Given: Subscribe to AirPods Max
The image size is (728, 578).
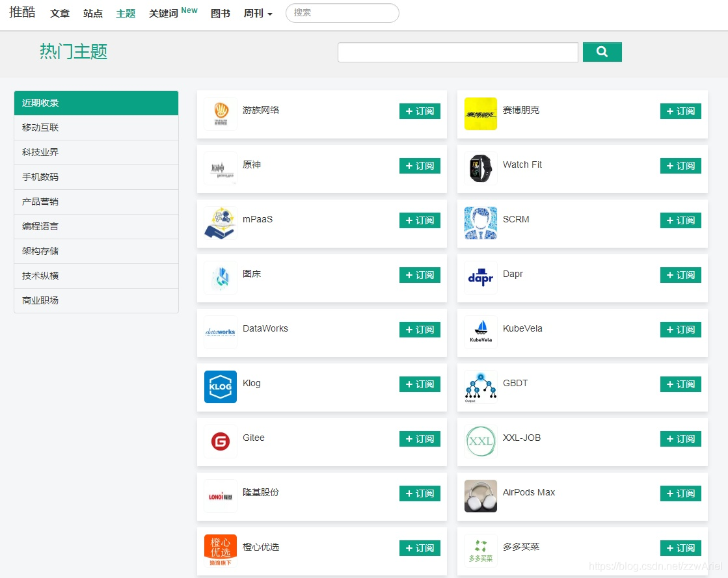Looking at the screenshot, I should click(x=681, y=493).
